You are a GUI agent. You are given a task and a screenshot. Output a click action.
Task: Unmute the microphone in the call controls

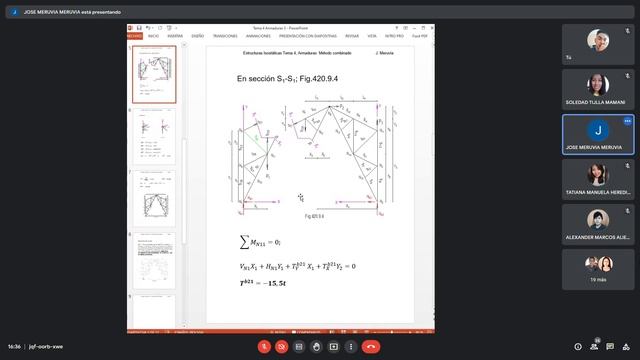tap(264, 347)
